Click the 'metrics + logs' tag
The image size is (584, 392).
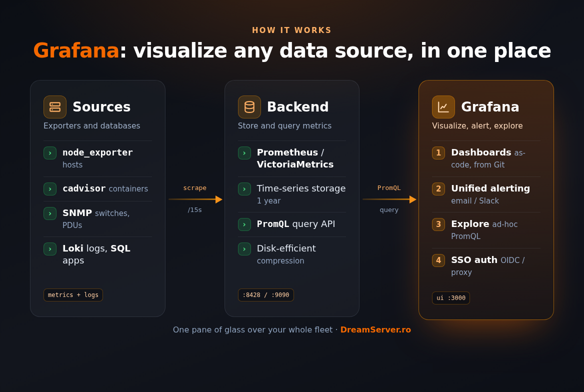(x=73, y=294)
